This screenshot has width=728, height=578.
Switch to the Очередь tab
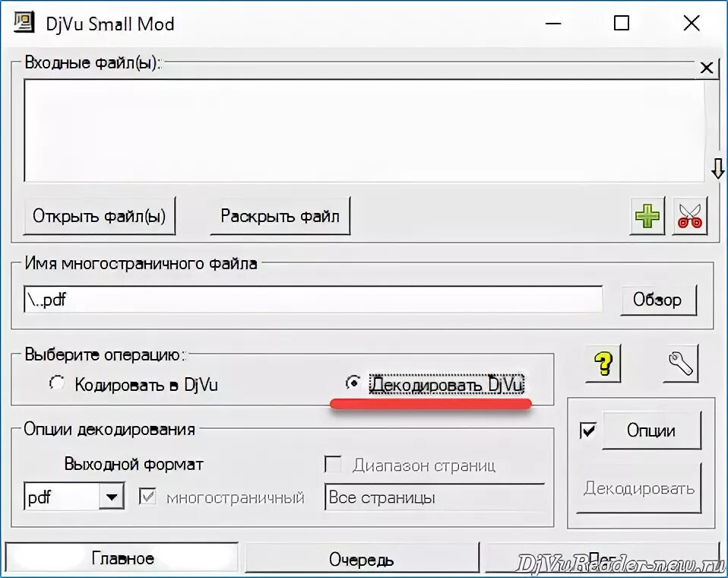click(362, 559)
